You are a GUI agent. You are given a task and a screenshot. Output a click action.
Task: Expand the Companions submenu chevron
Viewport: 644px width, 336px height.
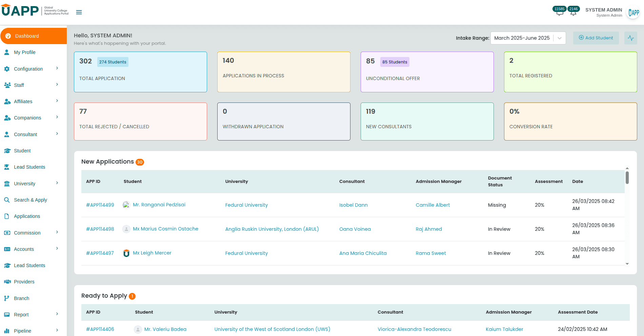click(57, 117)
